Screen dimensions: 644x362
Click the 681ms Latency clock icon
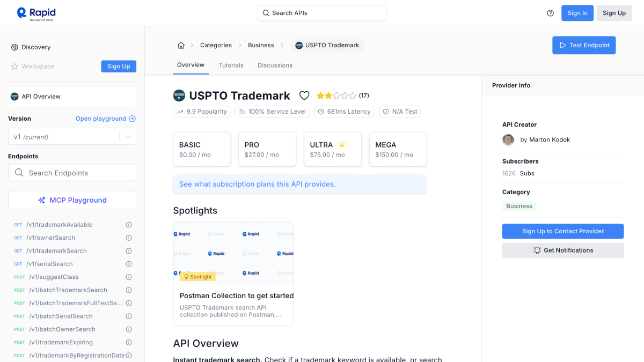click(321, 112)
